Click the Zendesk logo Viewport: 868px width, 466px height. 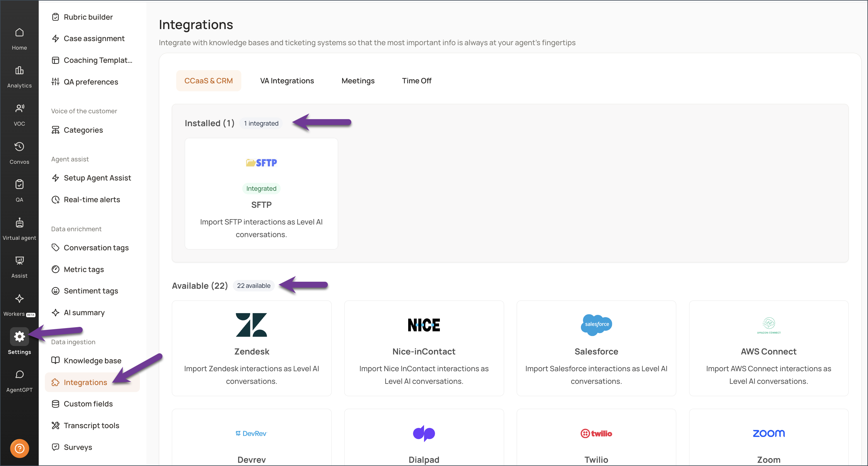[x=251, y=325]
